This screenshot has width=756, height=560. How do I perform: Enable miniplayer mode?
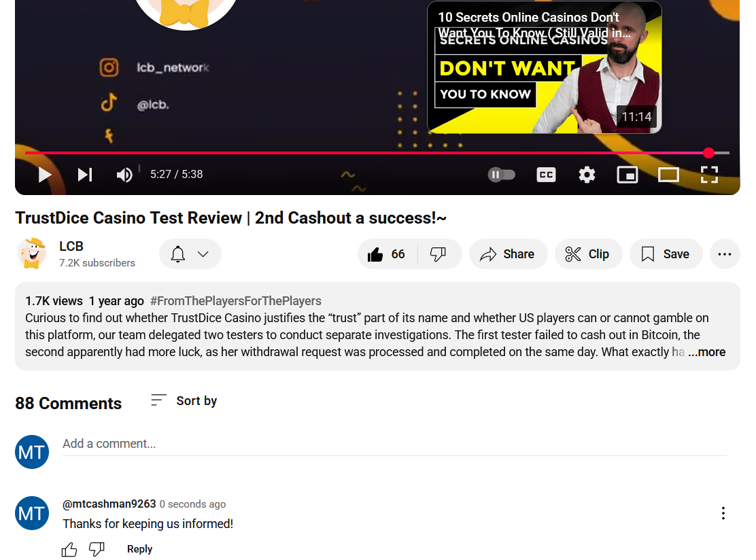click(x=628, y=175)
